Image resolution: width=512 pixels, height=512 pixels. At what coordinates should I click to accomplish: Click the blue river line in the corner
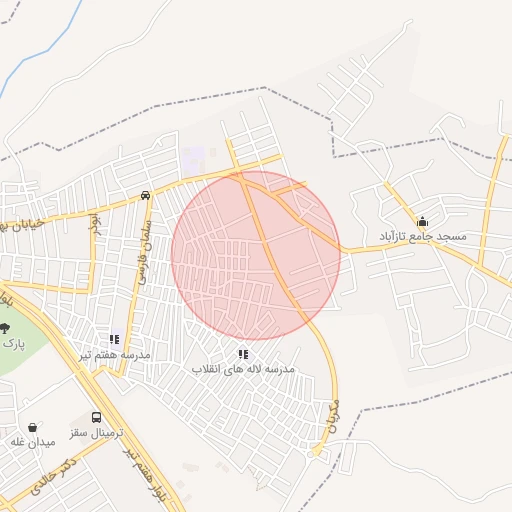coord(43,47)
